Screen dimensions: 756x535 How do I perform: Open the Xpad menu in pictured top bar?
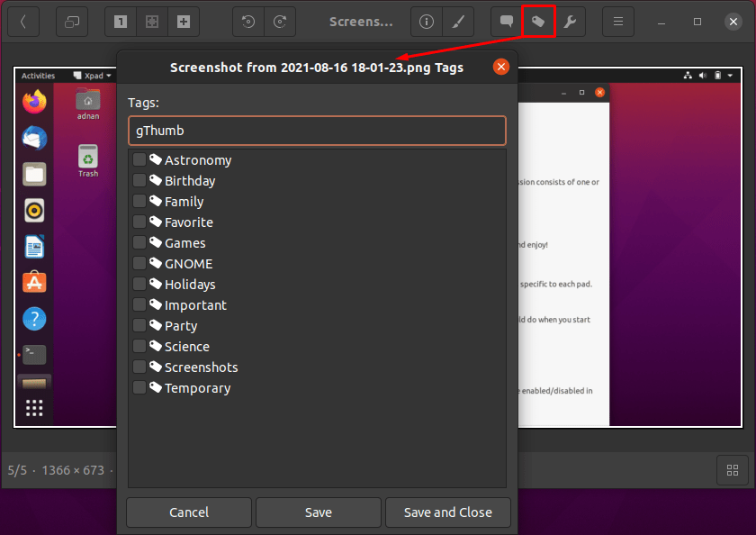point(92,76)
